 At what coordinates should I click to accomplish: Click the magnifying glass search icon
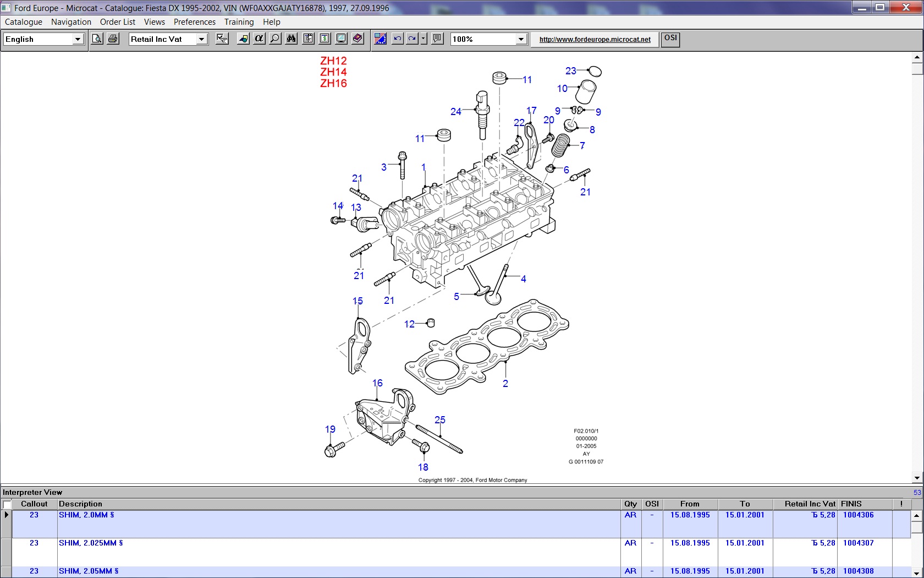click(x=275, y=39)
